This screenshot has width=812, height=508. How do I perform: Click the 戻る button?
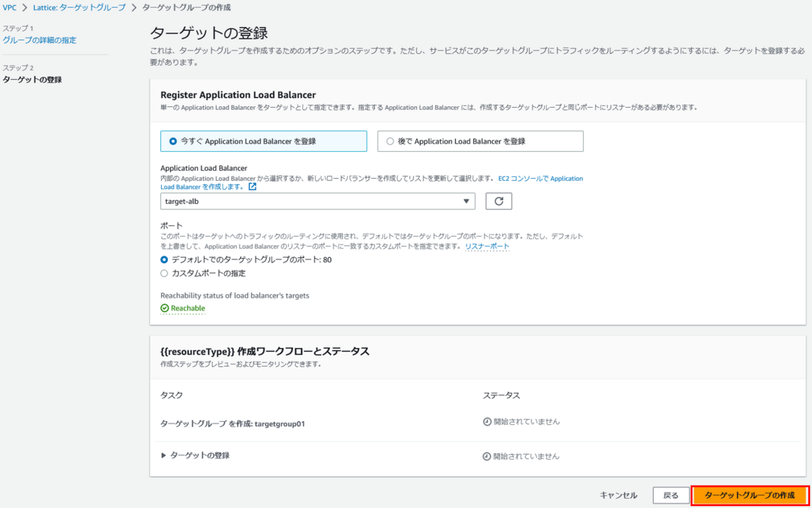671,495
